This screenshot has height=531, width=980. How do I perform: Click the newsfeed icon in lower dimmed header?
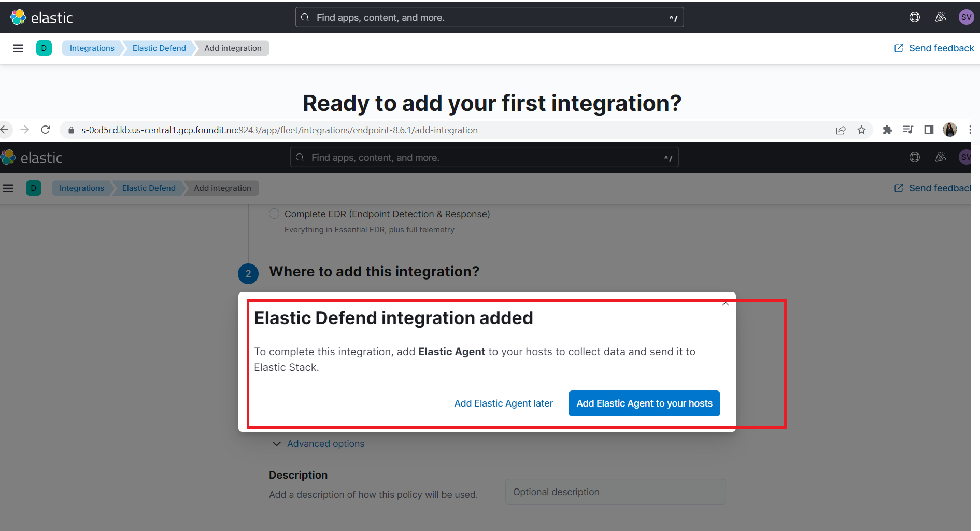tap(941, 157)
